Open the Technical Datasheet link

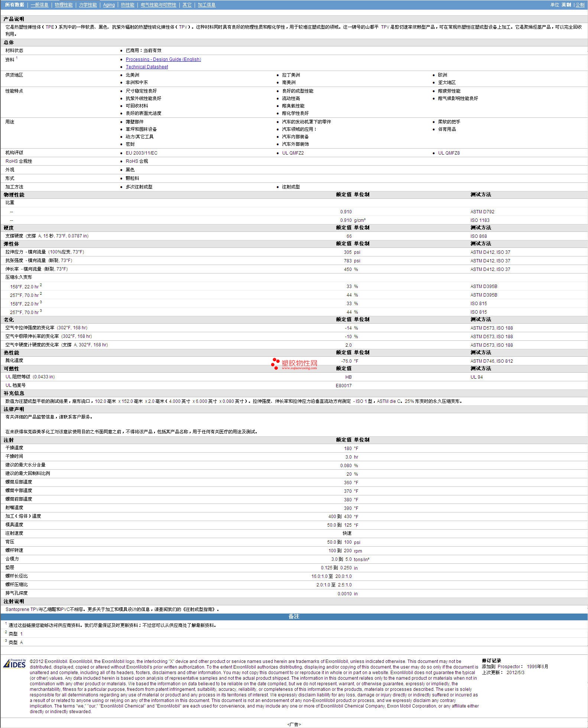(x=147, y=67)
